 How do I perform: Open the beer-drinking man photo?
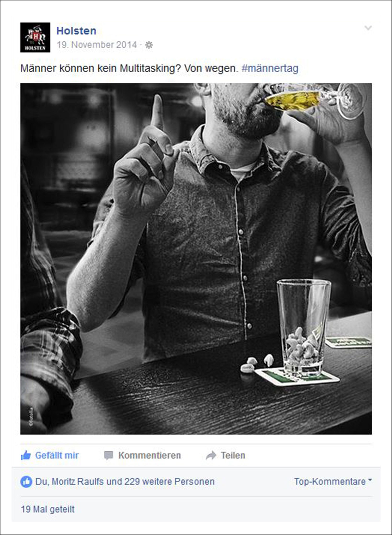click(x=196, y=259)
